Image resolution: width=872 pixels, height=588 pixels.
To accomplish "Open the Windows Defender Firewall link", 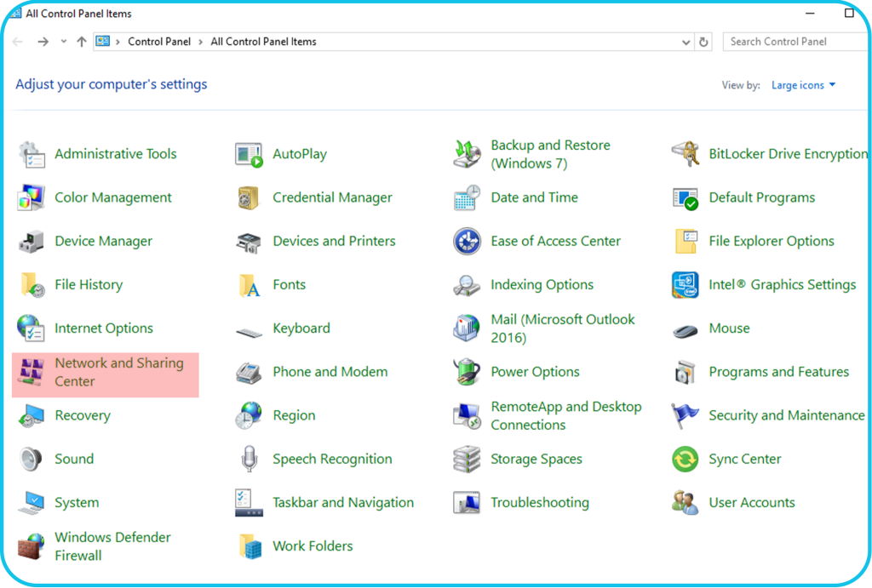I will coord(112,546).
